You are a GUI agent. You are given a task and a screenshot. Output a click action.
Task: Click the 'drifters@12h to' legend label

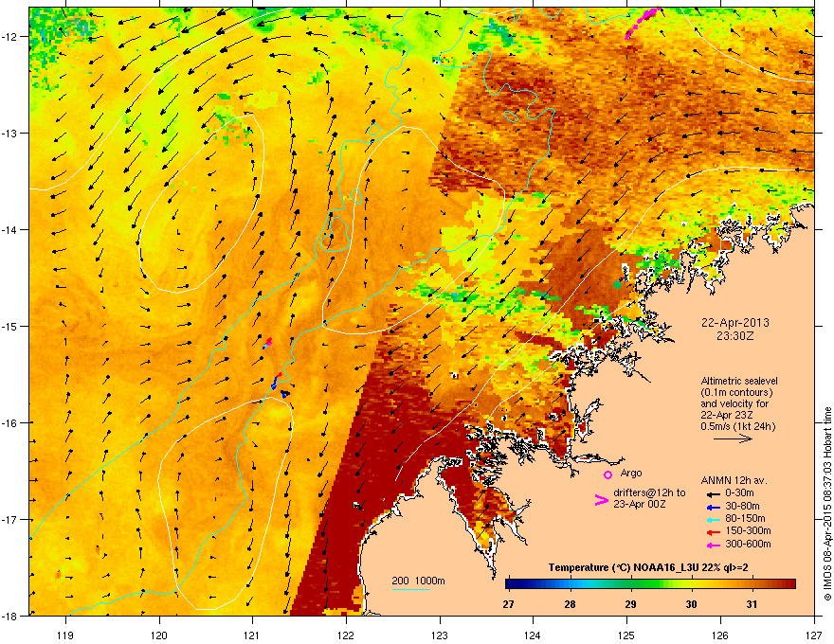click(649, 492)
